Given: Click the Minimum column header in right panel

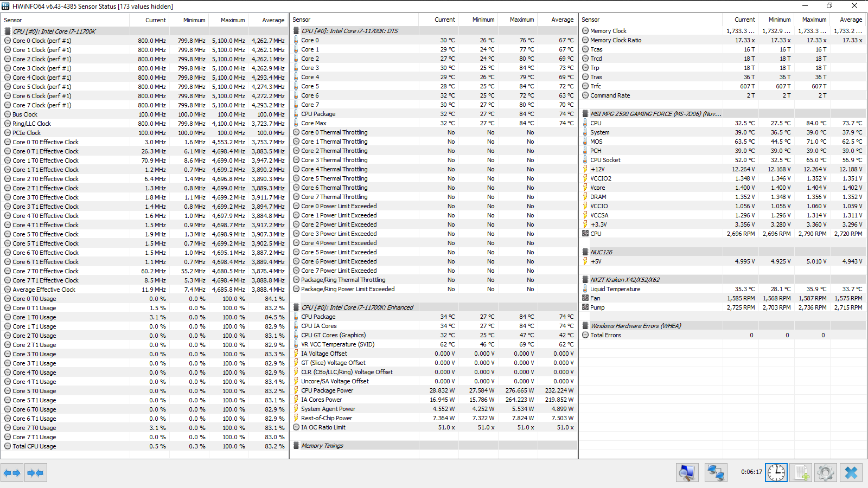Looking at the screenshot, I should pos(776,20).
